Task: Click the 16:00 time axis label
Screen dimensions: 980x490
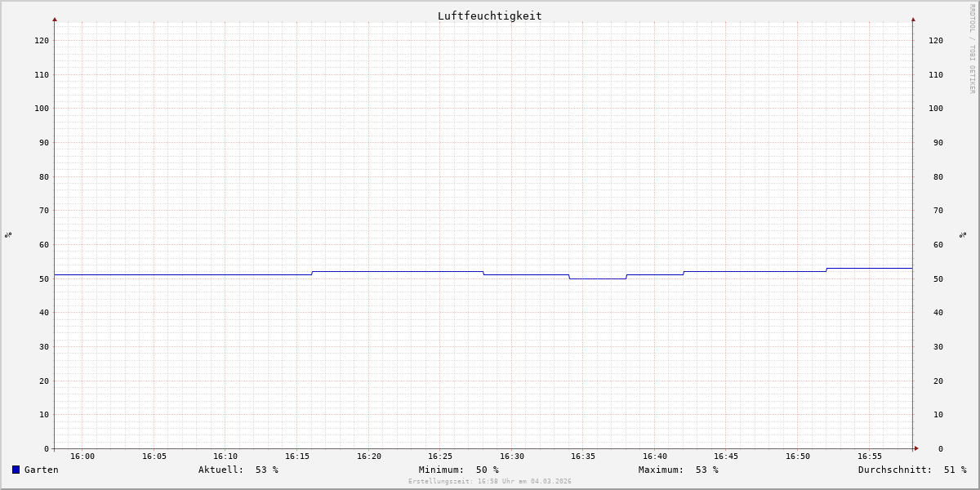Action: 82,457
